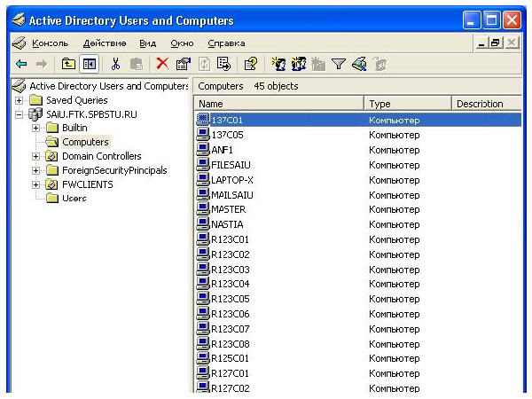Select FWCLIENTS in tree
Image resolution: width=532 pixels, height=399 pixels.
(88, 184)
